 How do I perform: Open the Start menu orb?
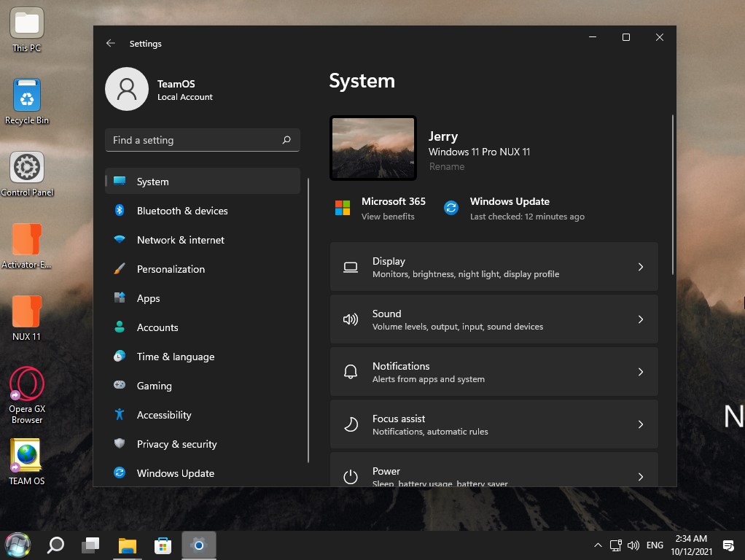coord(17,545)
